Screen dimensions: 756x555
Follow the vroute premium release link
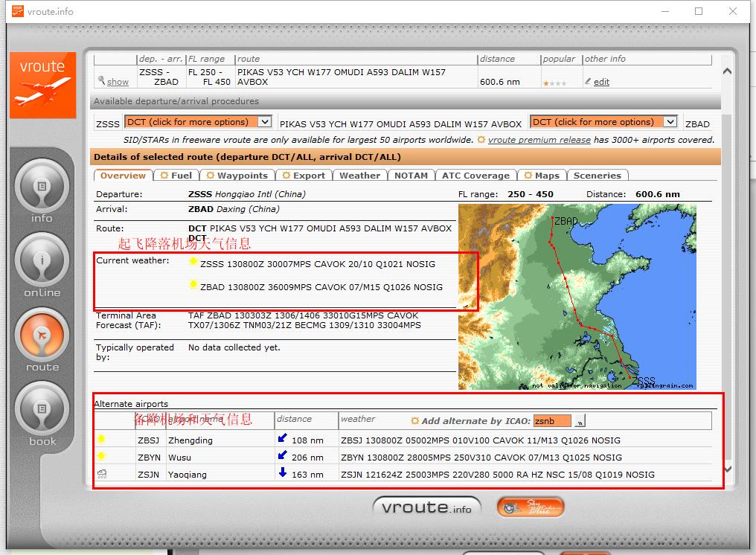[x=539, y=140]
